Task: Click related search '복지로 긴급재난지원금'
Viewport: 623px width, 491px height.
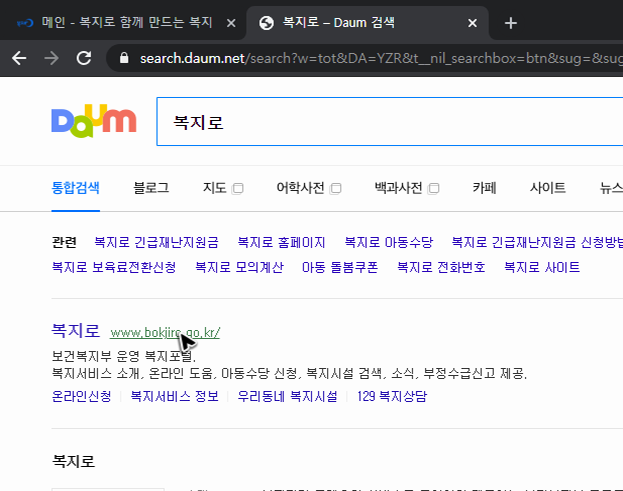Action: point(156,242)
